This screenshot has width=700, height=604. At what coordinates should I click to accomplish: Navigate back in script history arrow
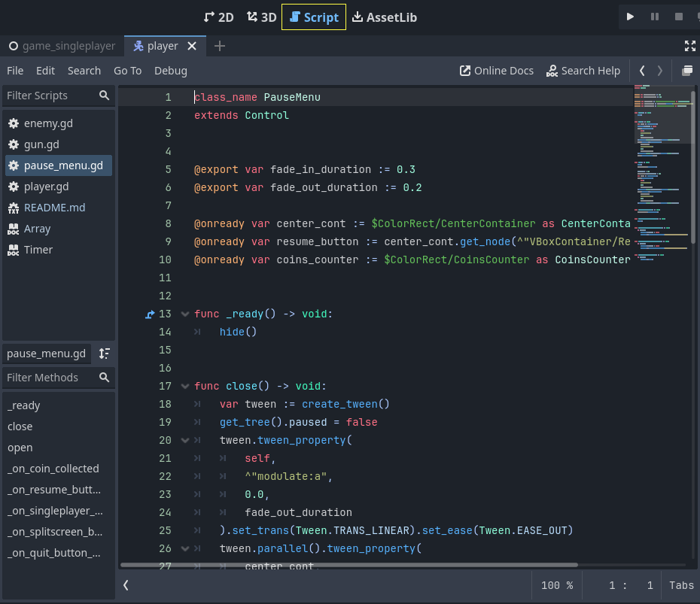pyautogui.click(x=641, y=70)
